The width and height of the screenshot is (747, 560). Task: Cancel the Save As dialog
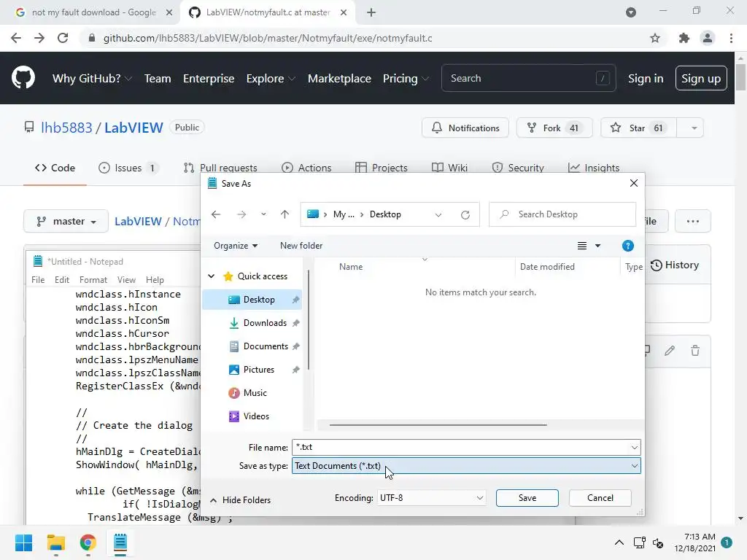600,498
